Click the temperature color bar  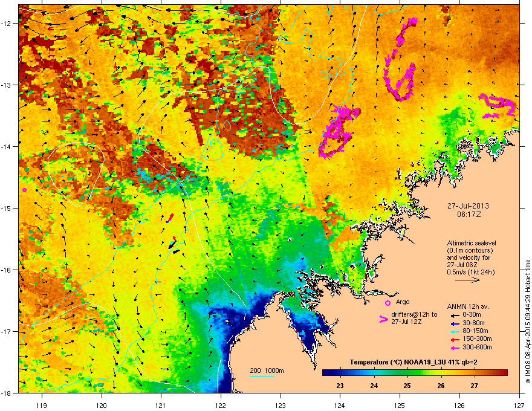click(x=415, y=373)
